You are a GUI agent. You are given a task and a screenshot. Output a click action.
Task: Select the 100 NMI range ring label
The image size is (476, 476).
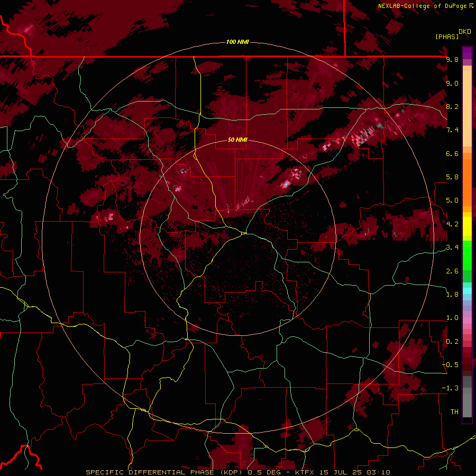[237, 42]
